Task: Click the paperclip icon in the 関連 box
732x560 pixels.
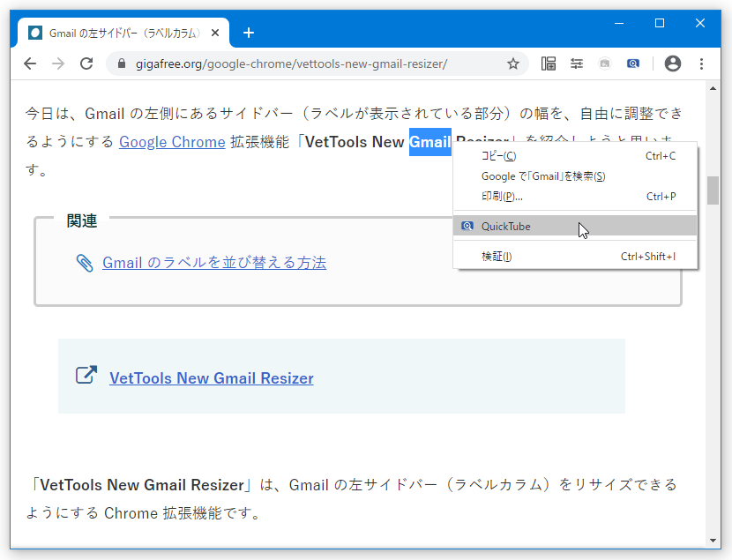Action: 85,263
